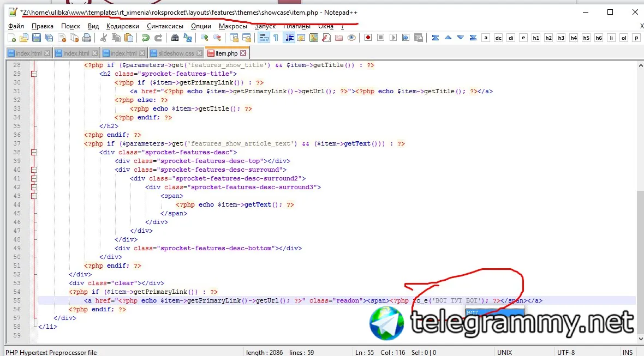Viewport: 644px width, 356px height.
Task: Collapse the fold at line 29
Action: 34,74
